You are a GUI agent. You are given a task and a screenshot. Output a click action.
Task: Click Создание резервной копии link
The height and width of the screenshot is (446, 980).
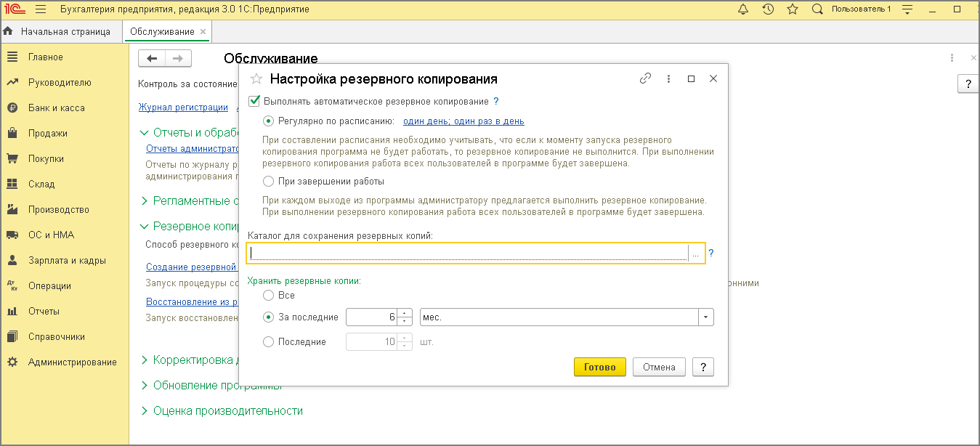(192, 267)
